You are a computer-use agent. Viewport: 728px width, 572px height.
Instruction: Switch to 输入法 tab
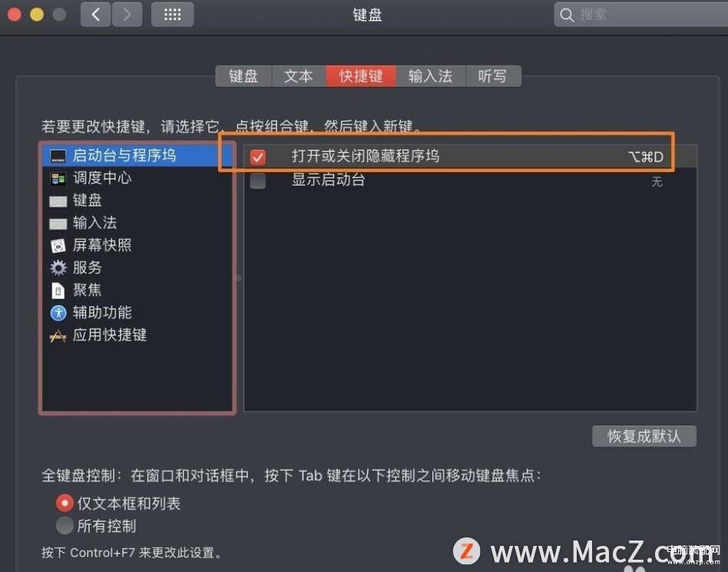pyautogui.click(x=431, y=76)
